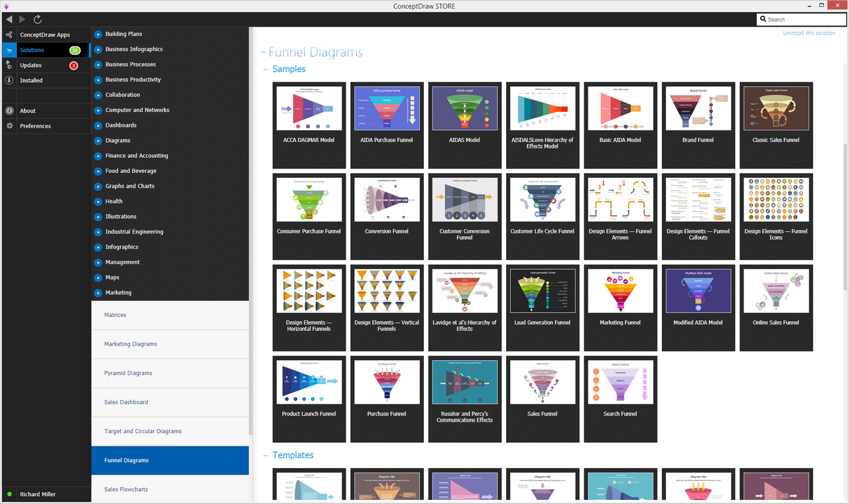Open the ACCA DAGMAR Model sample
849x504 pixels.
pyautogui.click(x=309, y=125)
